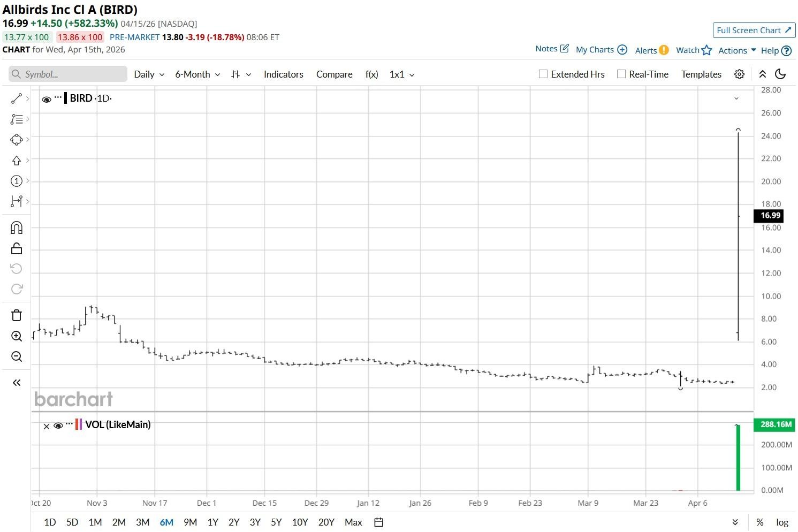Collapse the chart header with double-chevron
This screenshot has width=798, height=532.
click(x=763, y=74)
